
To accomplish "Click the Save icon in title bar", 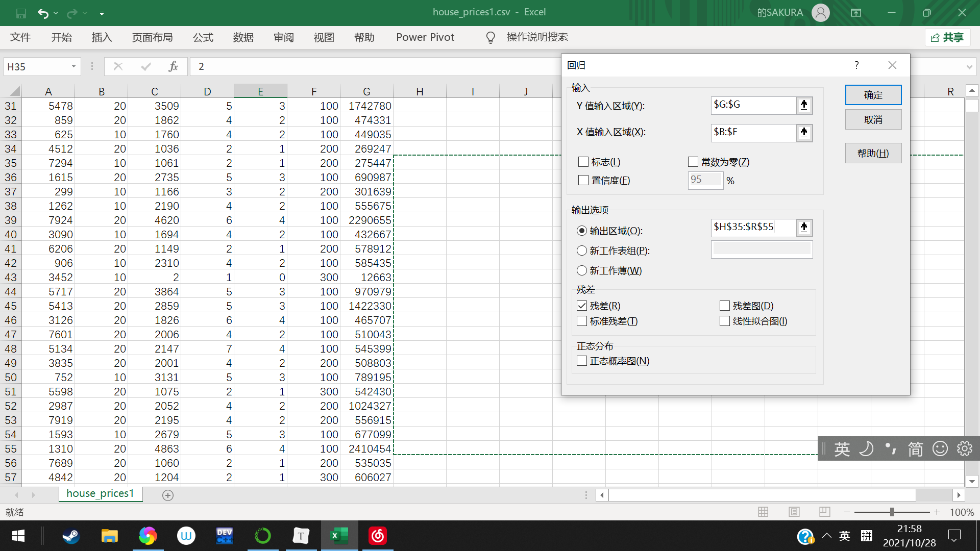I will pos(21,13).
